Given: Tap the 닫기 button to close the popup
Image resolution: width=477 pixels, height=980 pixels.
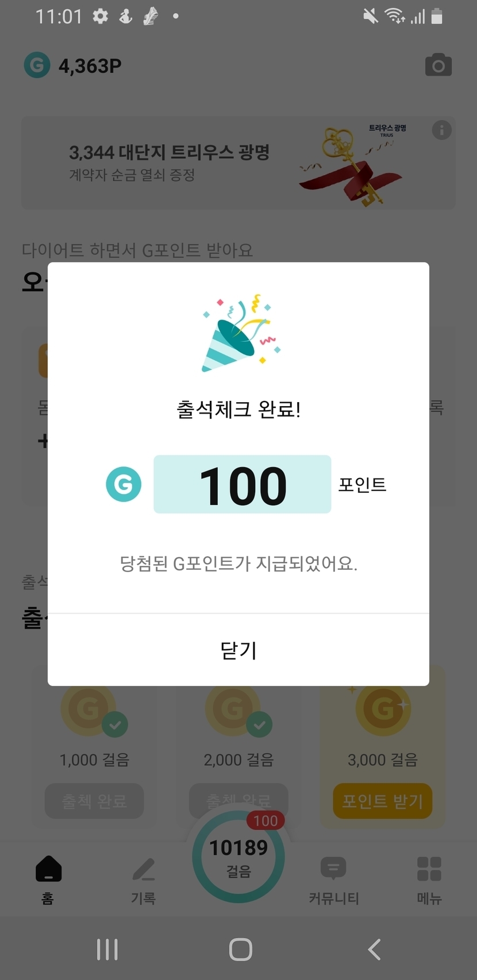Looking at the screenshot, I should (238, 650).
